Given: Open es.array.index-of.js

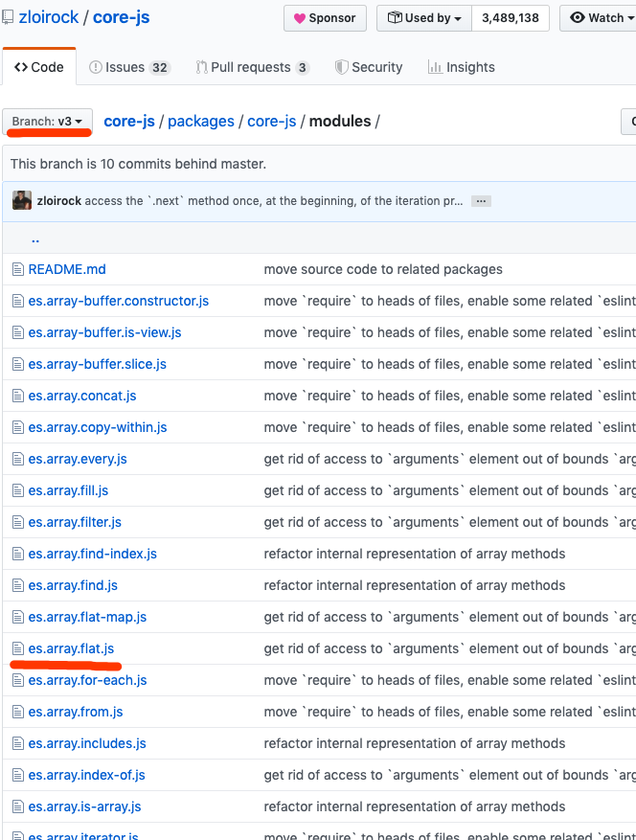Looking at the screenshot, I should tap(86, 775).
